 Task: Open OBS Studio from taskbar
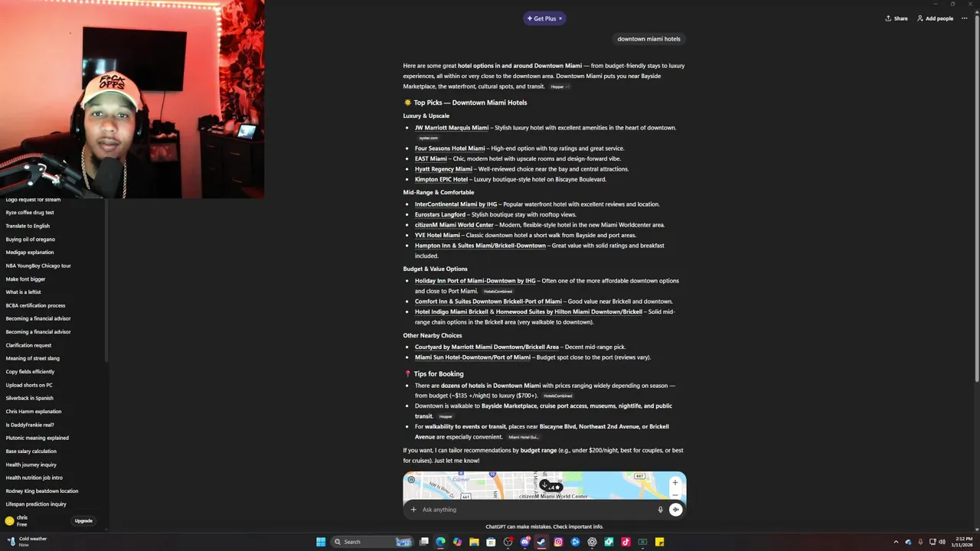[x=508, y=542]
